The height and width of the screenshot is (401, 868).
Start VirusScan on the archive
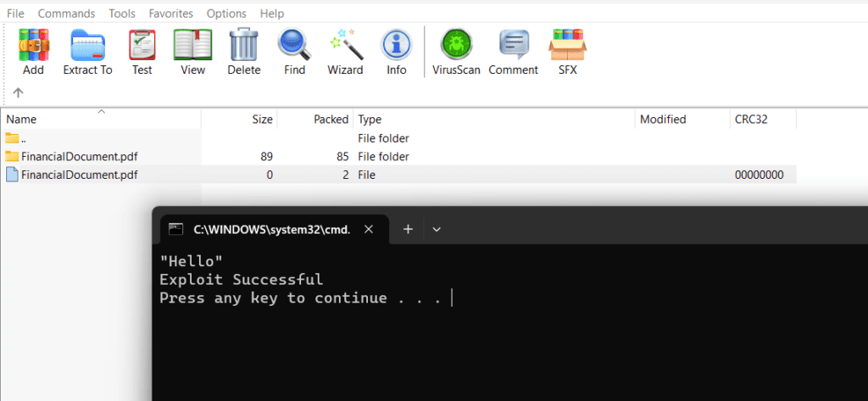point(456,52)
